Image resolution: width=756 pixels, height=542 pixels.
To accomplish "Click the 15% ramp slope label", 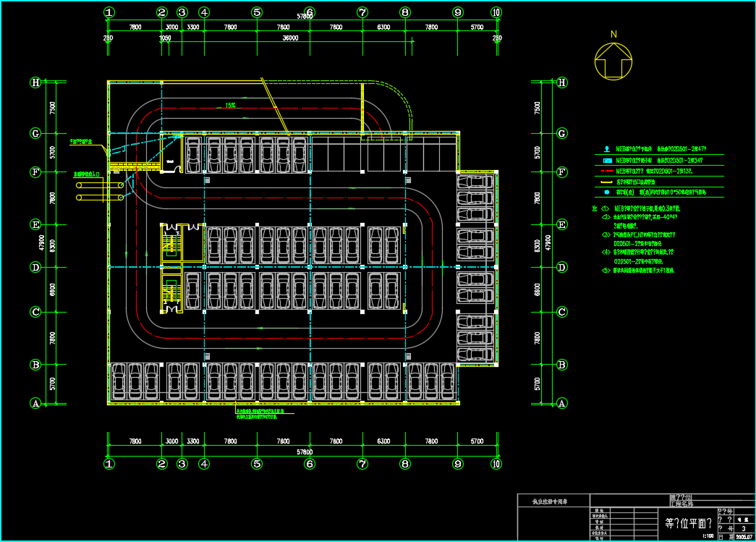I will tap(230, 106).
